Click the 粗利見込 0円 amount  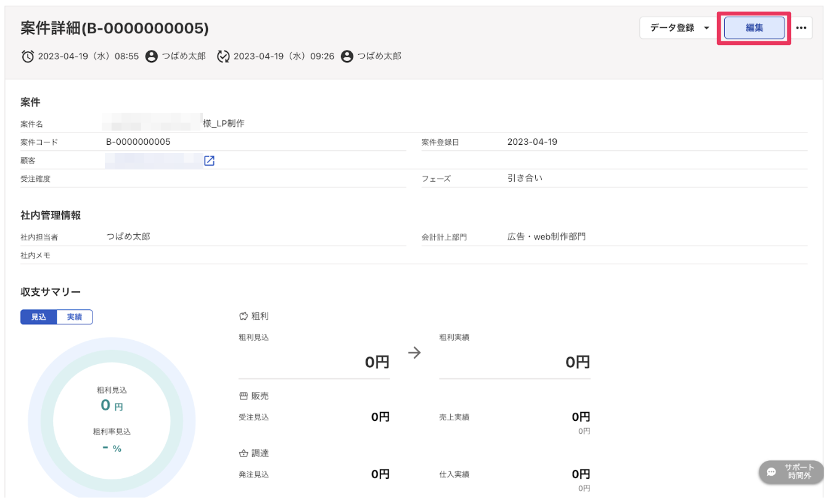[377, 362]
